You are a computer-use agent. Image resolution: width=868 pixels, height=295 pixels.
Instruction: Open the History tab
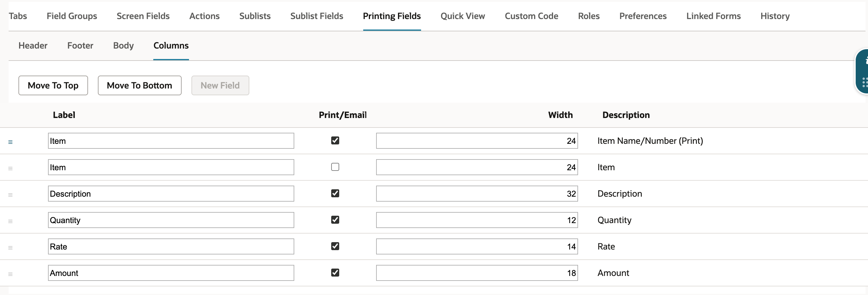tap(775, 16)
